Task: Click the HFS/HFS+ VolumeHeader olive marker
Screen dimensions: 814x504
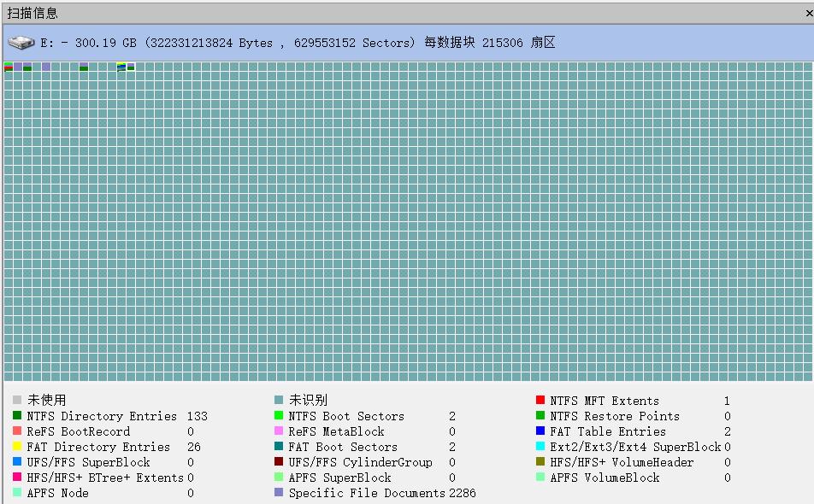Action: coord(540,462)
